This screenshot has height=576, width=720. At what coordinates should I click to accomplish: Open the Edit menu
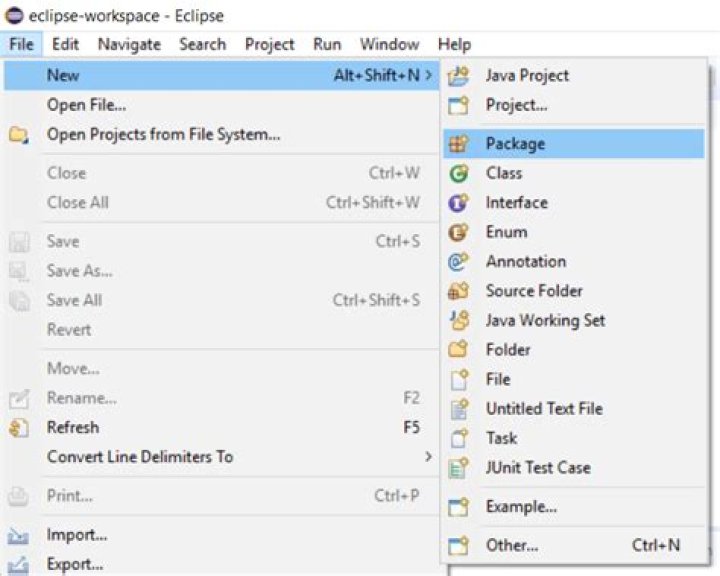pos(66,44)
